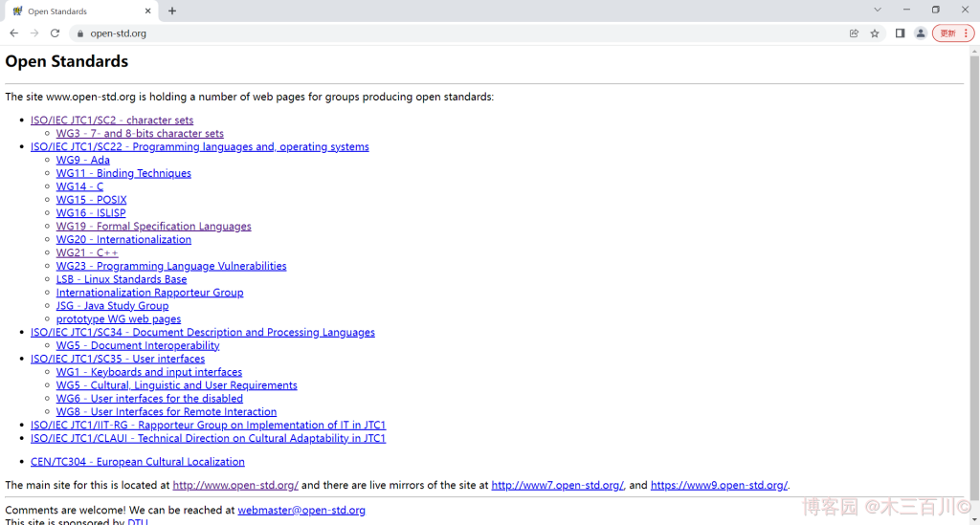Viewport: 980px width, 525px height.
Task: Follow the LSB - Linux Standards Base link
Action: [122, 279]
